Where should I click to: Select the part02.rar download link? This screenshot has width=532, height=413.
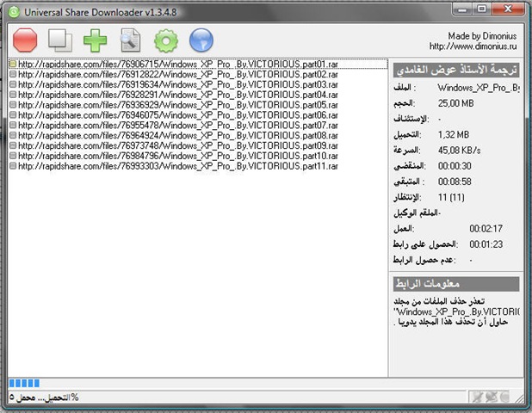click(x=178, y=74)
